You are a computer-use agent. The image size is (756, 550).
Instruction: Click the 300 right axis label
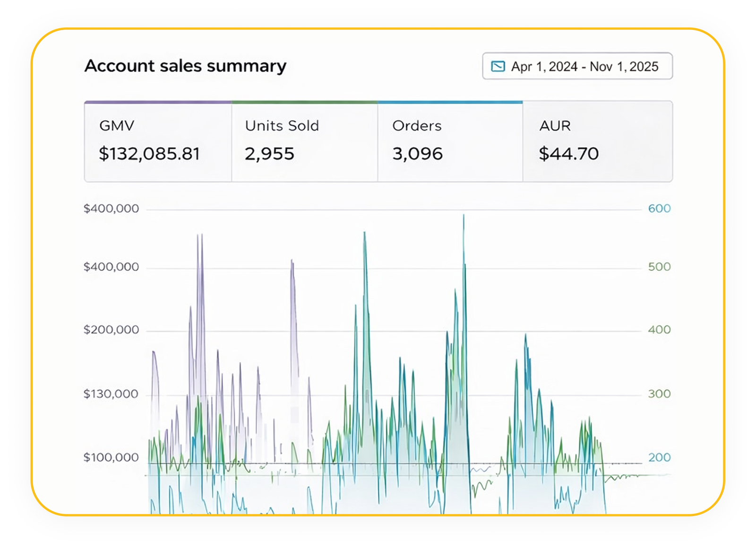pyautogui.click(x=659, y=394)
